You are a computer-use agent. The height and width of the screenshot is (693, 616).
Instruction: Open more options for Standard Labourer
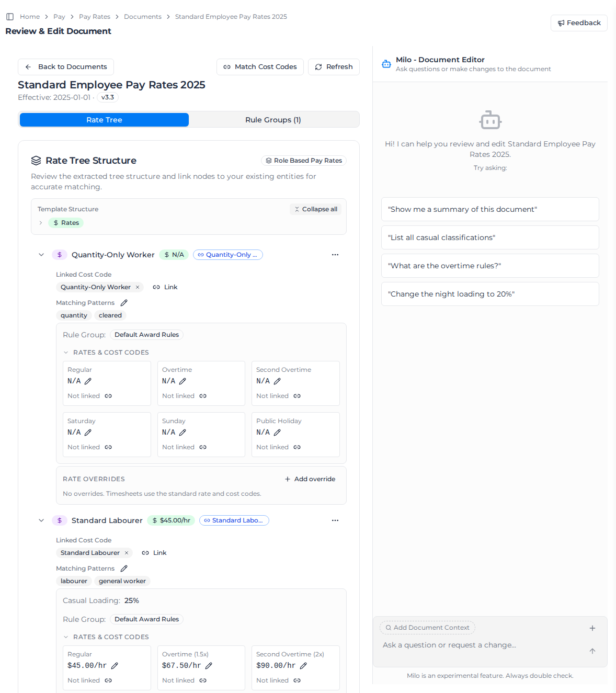tap(335, 520)
